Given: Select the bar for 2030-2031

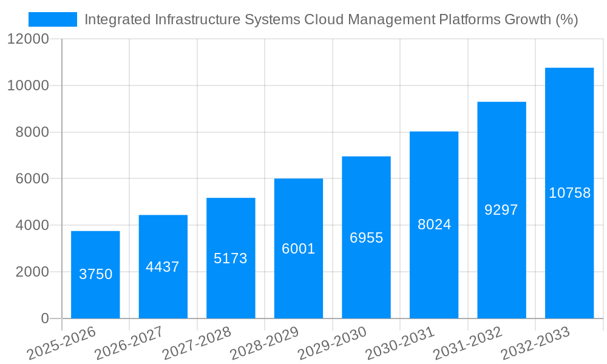Looking at the screenshot, I should point(433,224).
